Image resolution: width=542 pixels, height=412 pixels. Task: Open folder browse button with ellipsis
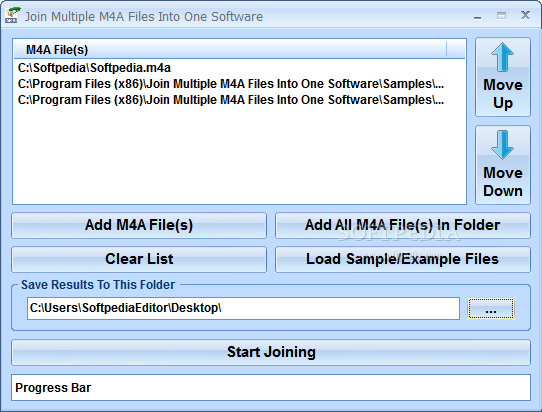[491, 308]
